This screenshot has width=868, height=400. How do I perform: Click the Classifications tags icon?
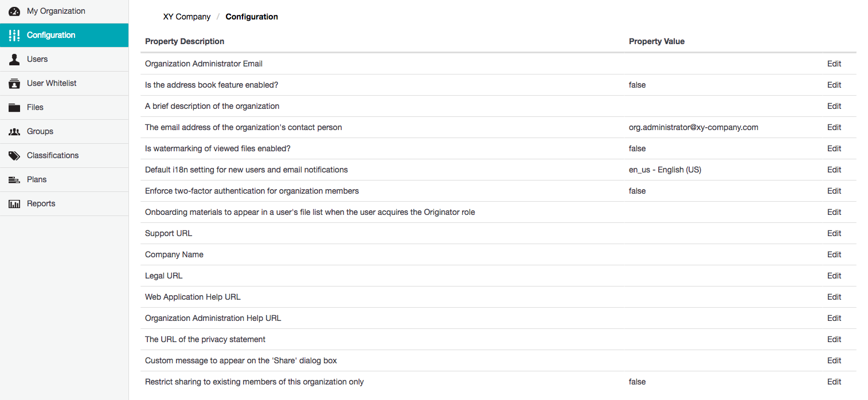click(14, 156)
